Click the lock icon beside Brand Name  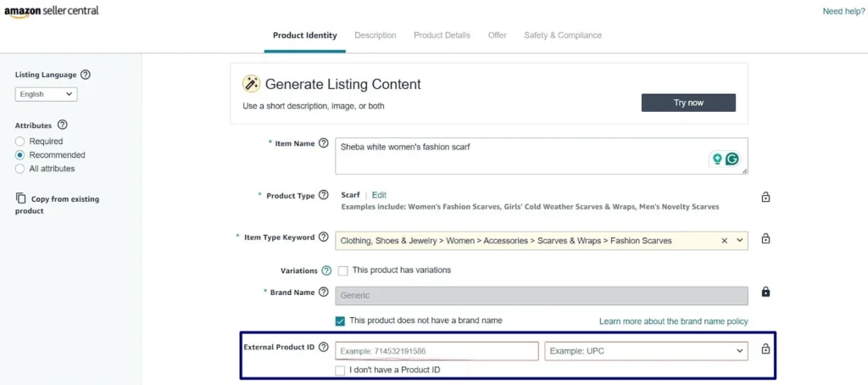(765, 292)
